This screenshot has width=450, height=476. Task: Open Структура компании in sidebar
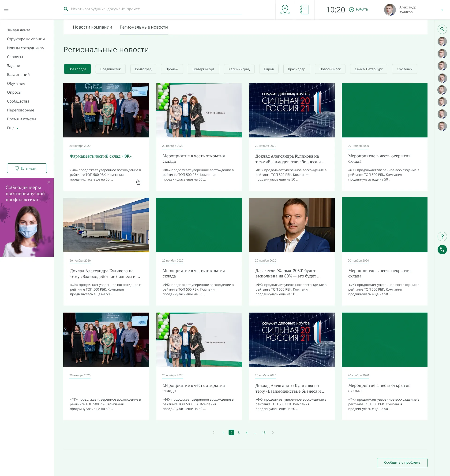[x=26, y=39]
